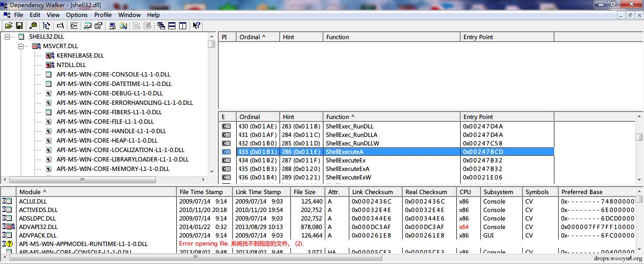The width and height of the screenshot is (644, 264).
Task: Cascade windows using the toolbar icon
Action: (161, 26)
